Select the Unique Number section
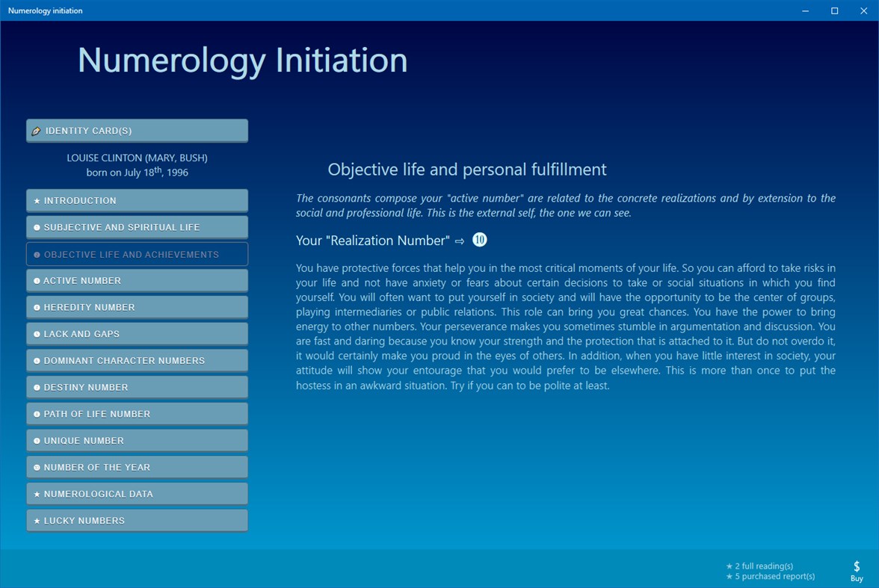This screenshot has width=879, height=588. (137, 440)
